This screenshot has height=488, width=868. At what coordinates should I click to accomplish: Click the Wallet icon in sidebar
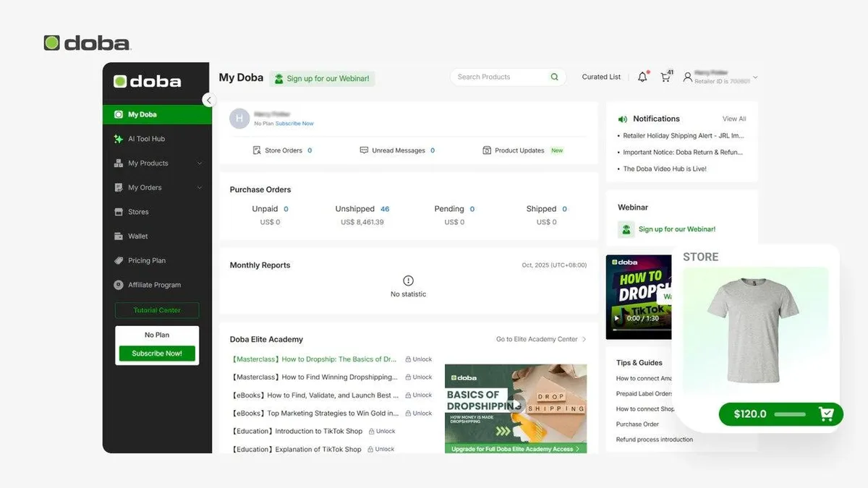coord(119,236)
